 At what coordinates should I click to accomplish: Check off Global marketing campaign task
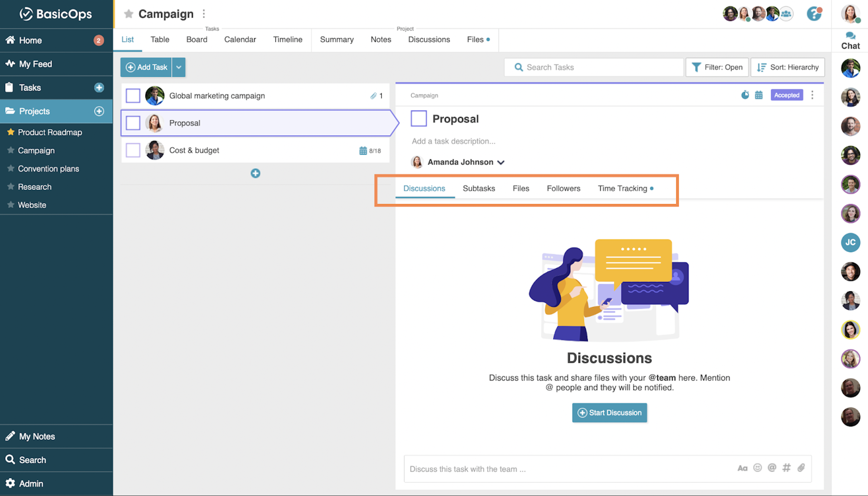click(x=133, y=96)
